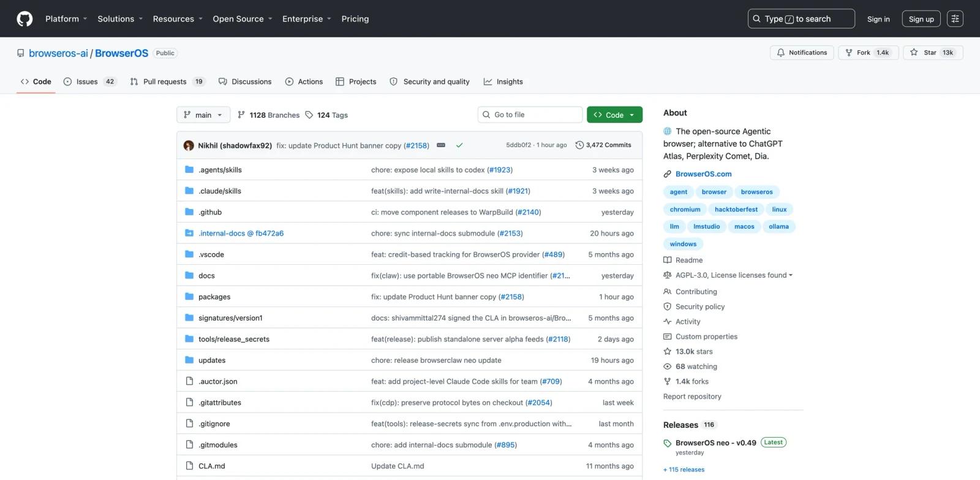Click the commit history clock icon
The height and width of the screenshot is (480, 980).
[x=579, y=145]
